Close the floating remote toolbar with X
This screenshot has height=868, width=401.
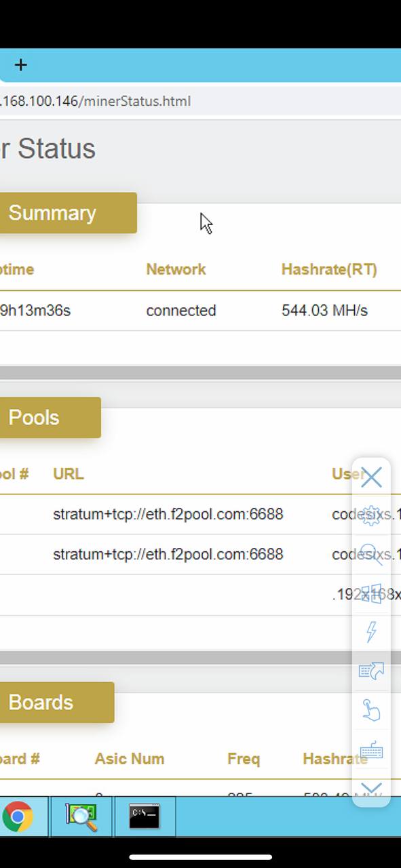click(x=371, y=477)
